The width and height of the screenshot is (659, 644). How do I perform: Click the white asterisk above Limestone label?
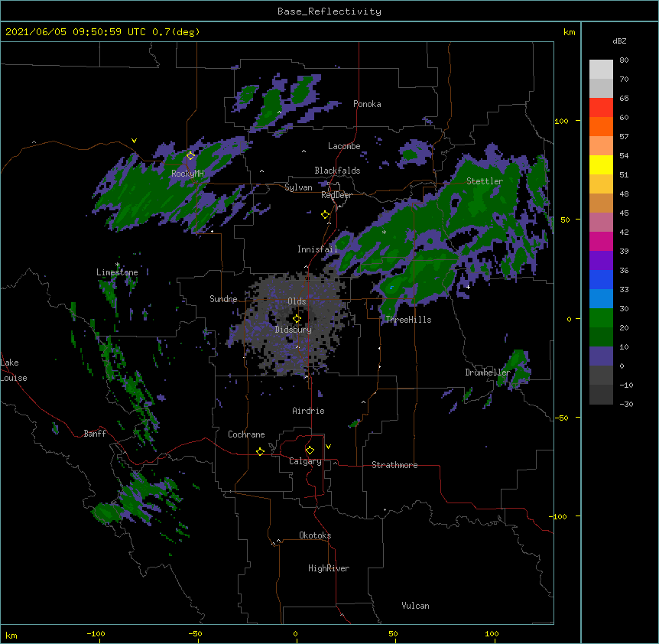pyautogui.click(x=117, y=265)
